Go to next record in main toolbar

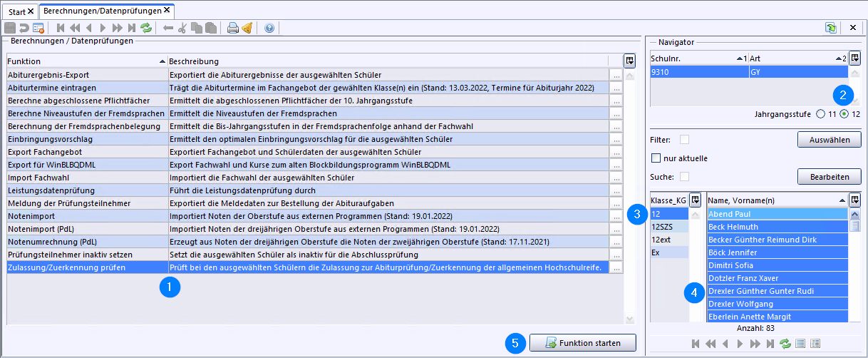(x=103, y=29)
